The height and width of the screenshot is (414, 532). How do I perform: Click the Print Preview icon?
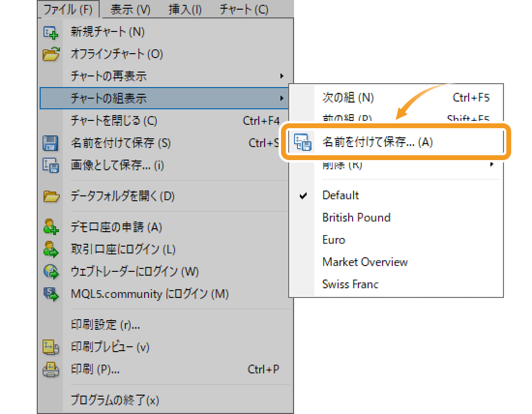(x=51, y=347)
